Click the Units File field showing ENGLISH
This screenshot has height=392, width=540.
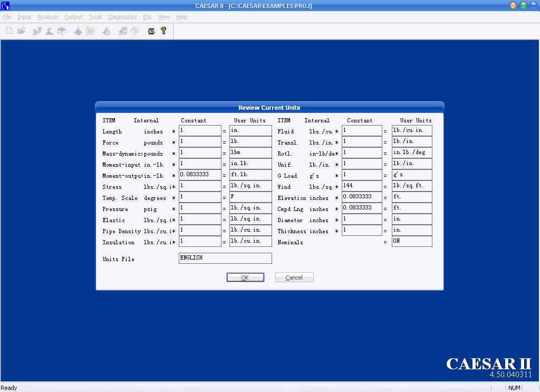pos(225,258)
